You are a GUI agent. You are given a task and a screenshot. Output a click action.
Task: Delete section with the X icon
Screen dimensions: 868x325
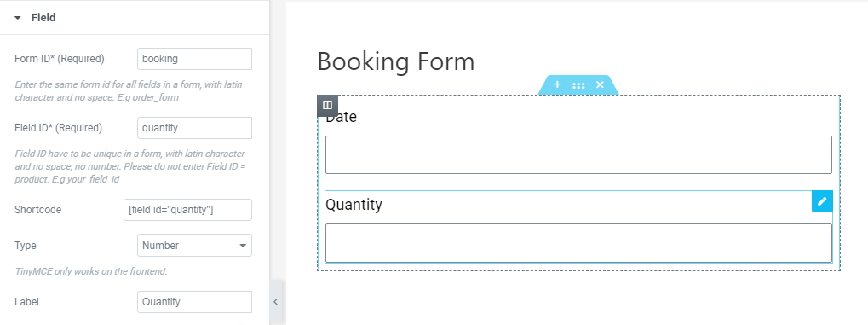600,84
